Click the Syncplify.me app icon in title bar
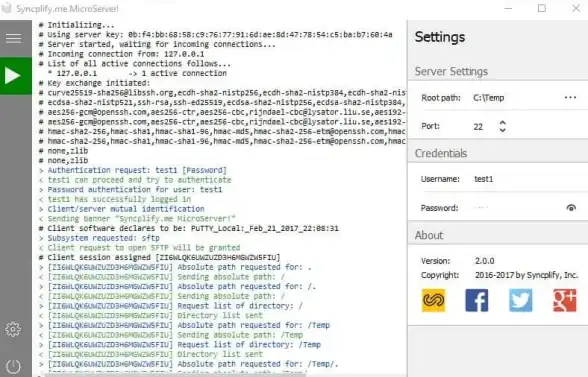 point(6,8)
